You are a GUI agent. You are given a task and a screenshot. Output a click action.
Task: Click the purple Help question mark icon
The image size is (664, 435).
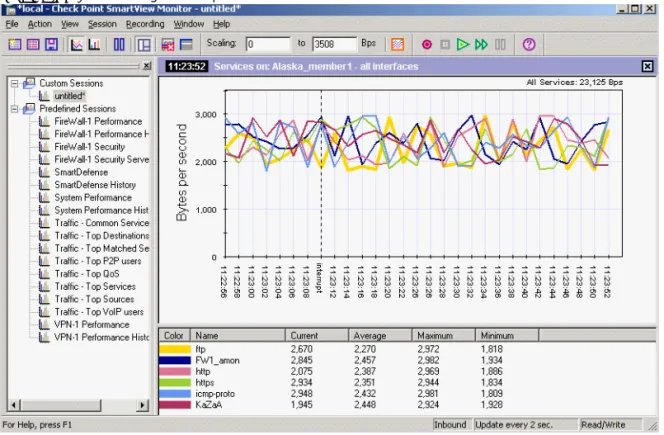(x=529, y=44)
